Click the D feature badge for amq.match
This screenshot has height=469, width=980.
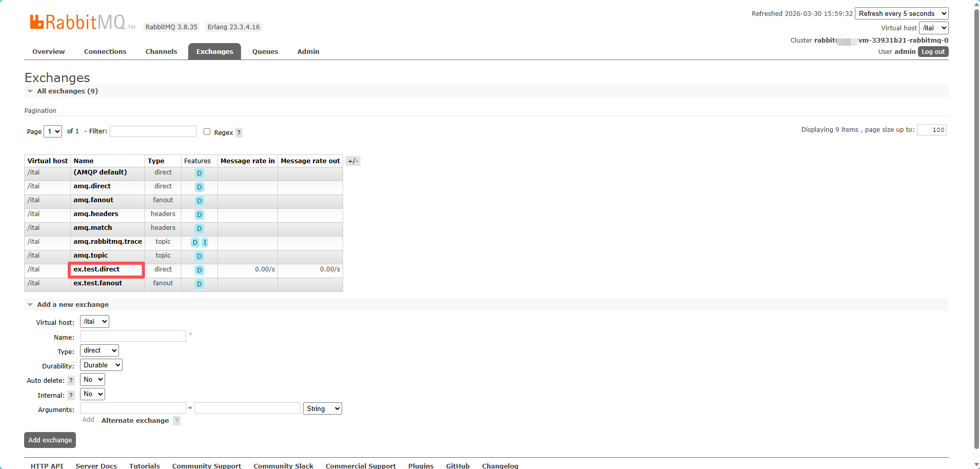pyautogui.click(x=199, y=228)
